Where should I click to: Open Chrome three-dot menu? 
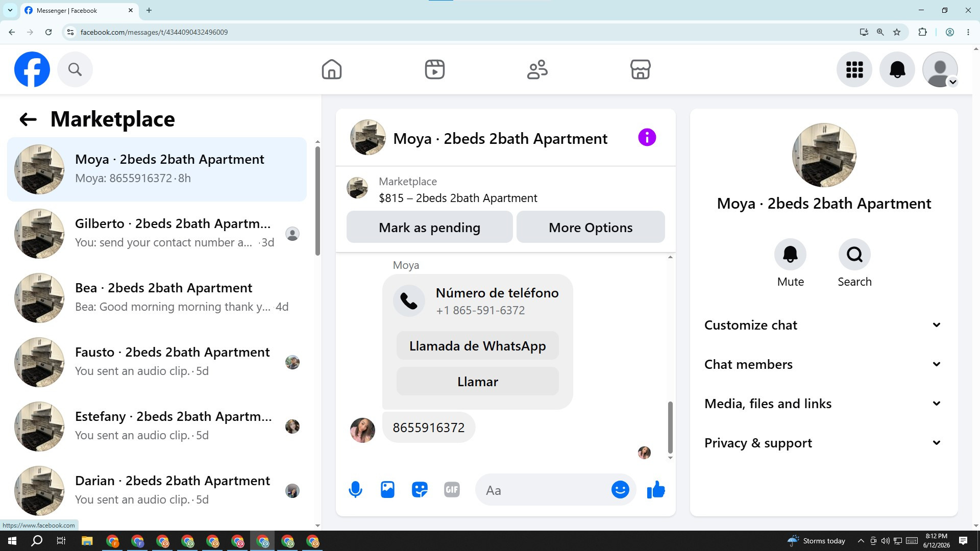click(x=968, y=32)
